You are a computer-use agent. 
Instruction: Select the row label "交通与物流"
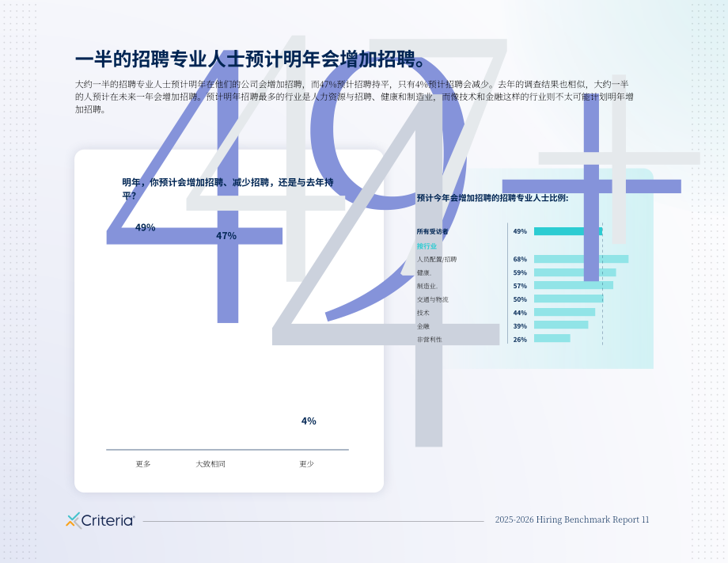coord(432,299)
